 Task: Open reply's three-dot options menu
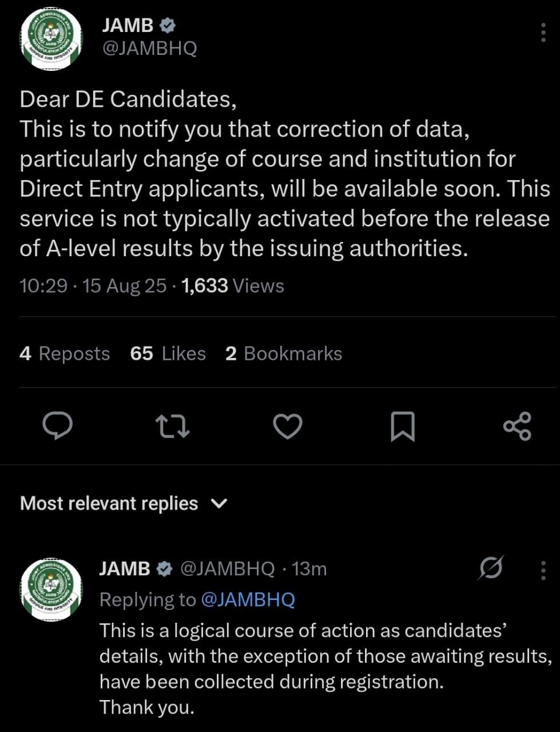pyautogui.click(x=543, y=570)
